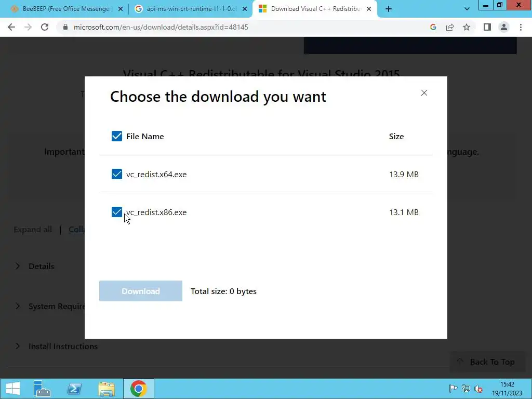This screenshot has height=399, width=532.
Task: Click the vc_redist.x86.exe file name
Action: coord(156,212)
